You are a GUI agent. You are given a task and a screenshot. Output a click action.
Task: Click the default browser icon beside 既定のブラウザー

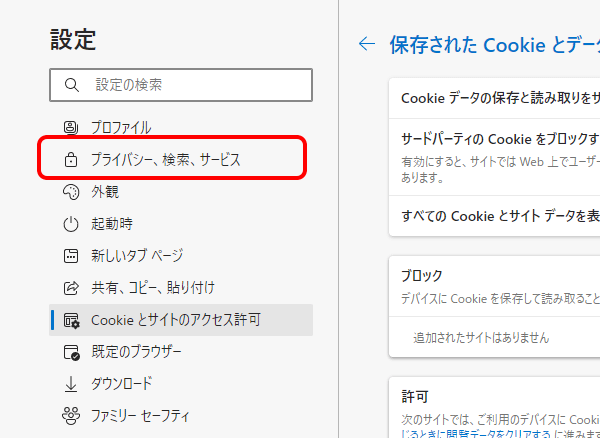tap(72, 352)
